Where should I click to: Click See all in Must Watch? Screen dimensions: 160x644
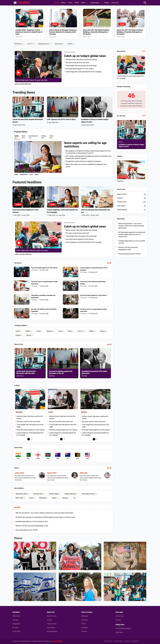(144, 51)
